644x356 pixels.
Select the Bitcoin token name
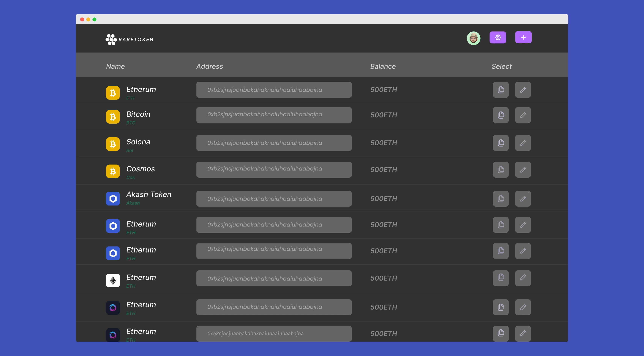tap(138, 114)
